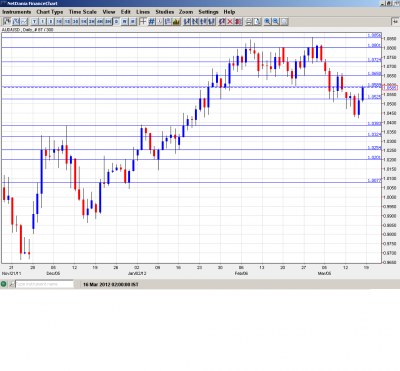
Task: Click the zoom out magnifier icon
Action: pyautogui.click(x=276, y=22)
